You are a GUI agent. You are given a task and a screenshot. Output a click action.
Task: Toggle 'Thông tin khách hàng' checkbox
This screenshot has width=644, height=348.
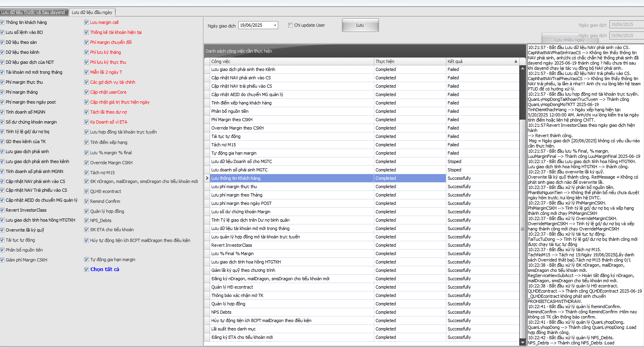click(x=2, y=22)
